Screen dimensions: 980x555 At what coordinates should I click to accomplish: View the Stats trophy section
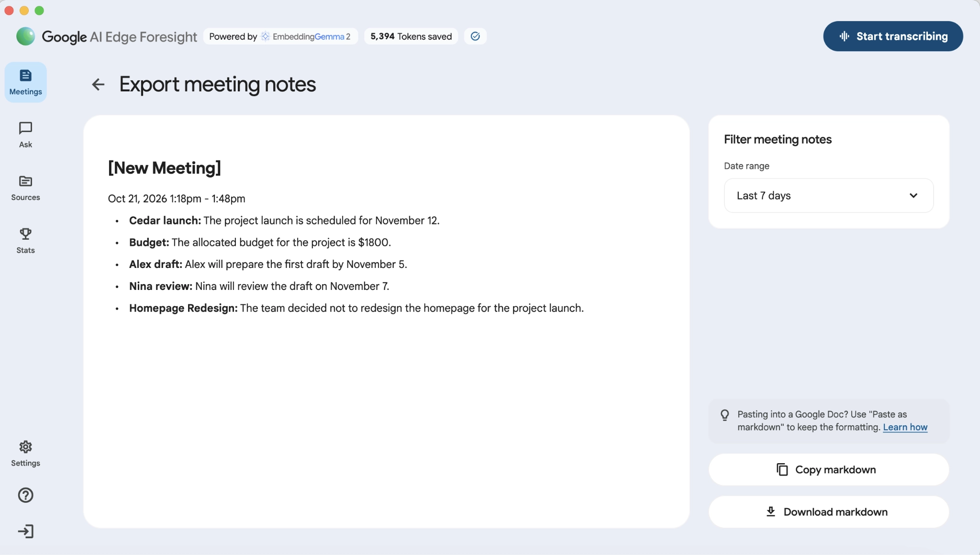tap(25, 241)
